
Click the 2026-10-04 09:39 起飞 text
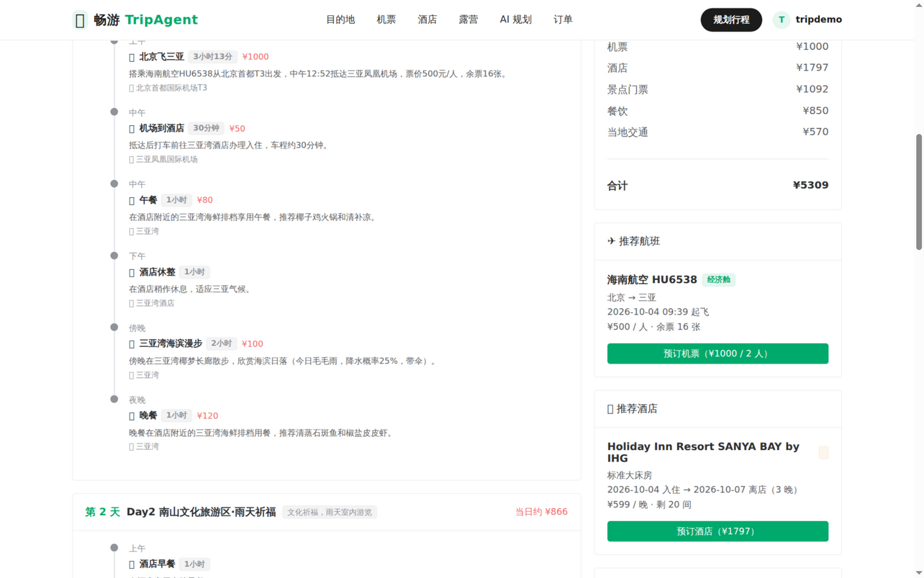pyautogui.click(x=658, y=313)
